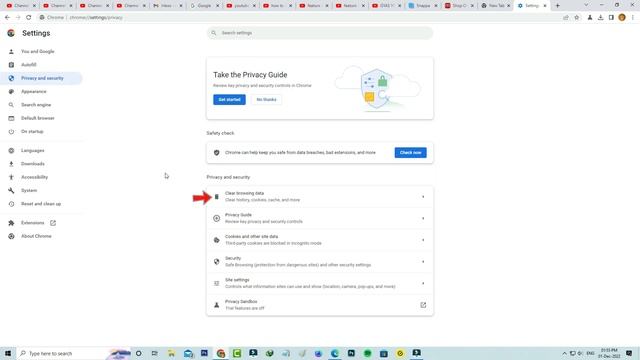Switch to the Shop tab
640x360 pixels.
click(460, 6)
